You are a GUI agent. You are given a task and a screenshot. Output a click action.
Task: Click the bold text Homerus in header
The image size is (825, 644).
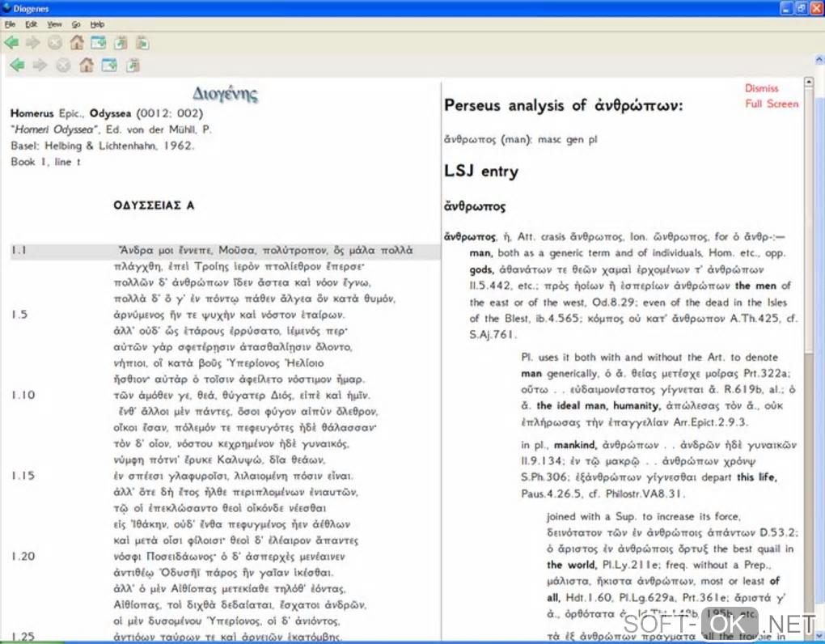(x=32, y=113)
